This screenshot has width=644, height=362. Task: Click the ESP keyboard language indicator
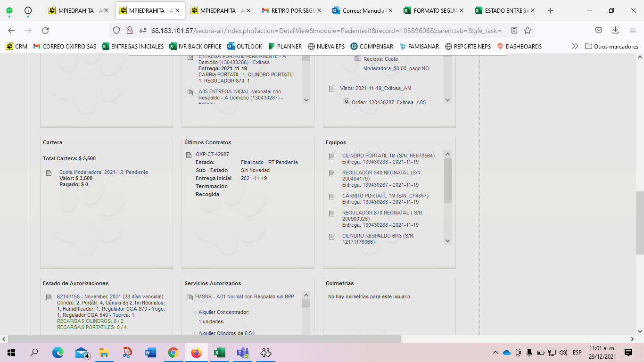(x=577, y=353)
